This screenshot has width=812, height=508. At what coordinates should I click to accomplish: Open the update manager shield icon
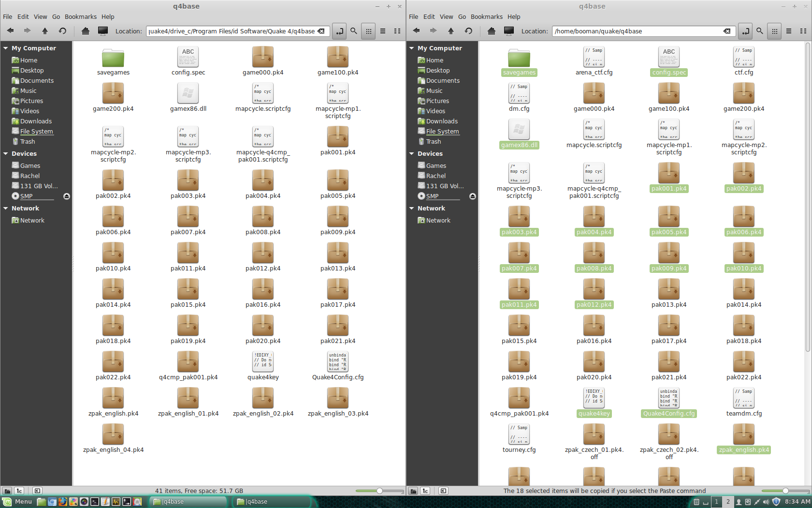coord(776,502)
